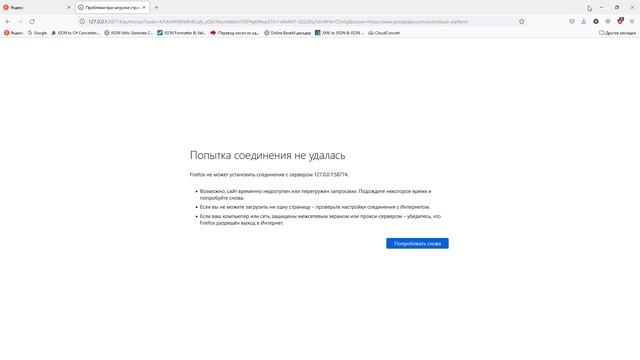
Task: Open XML to JSON bookmark
Action: [339, 33]
